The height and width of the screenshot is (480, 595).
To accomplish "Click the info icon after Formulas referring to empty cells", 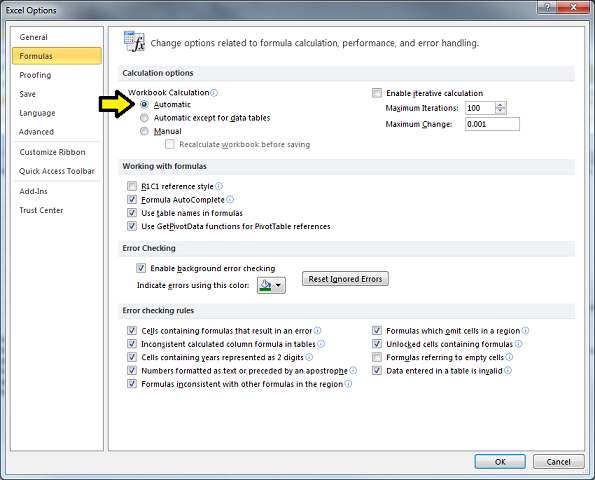I will pos(509,357).
